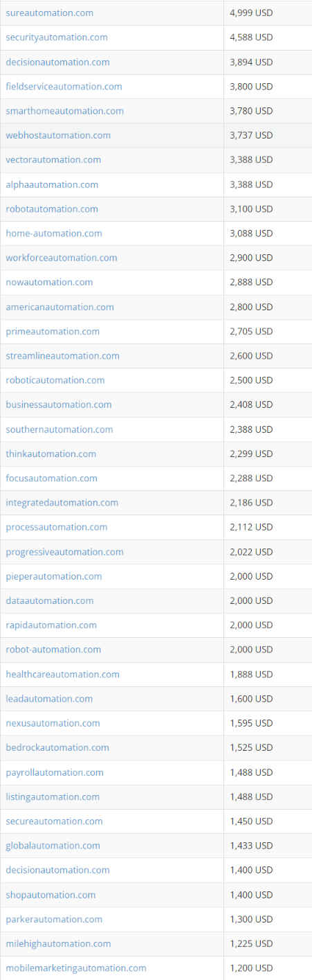Open the sureautomation.com domain link
This screenshot has height=980, width=312.
tap(50, 13)
